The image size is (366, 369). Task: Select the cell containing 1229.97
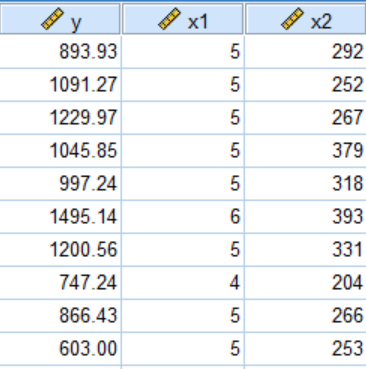point(60,118)
